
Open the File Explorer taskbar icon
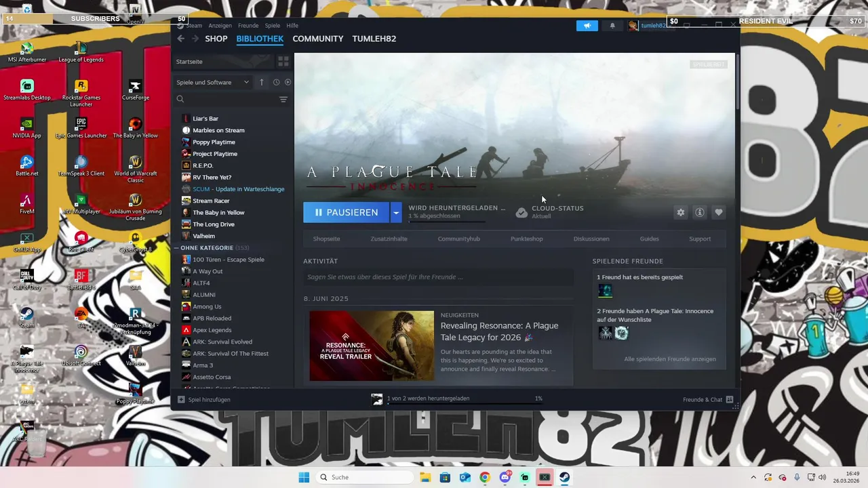click(425, 477)
